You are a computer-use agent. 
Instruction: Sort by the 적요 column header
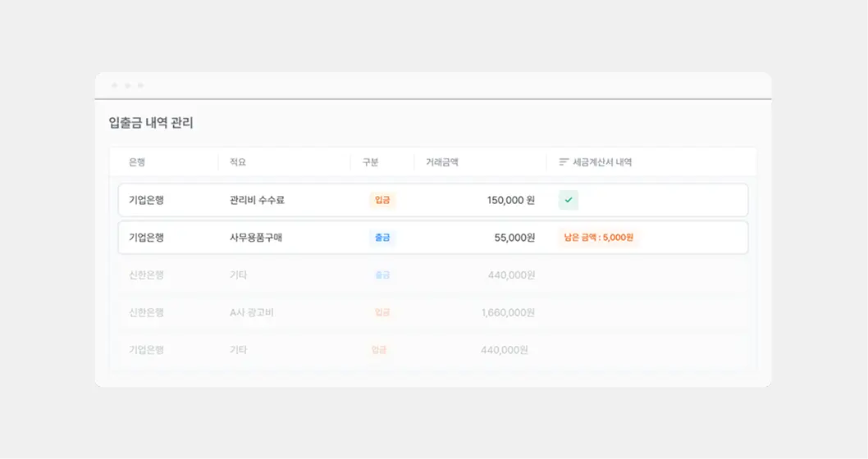tap(238, 162)
